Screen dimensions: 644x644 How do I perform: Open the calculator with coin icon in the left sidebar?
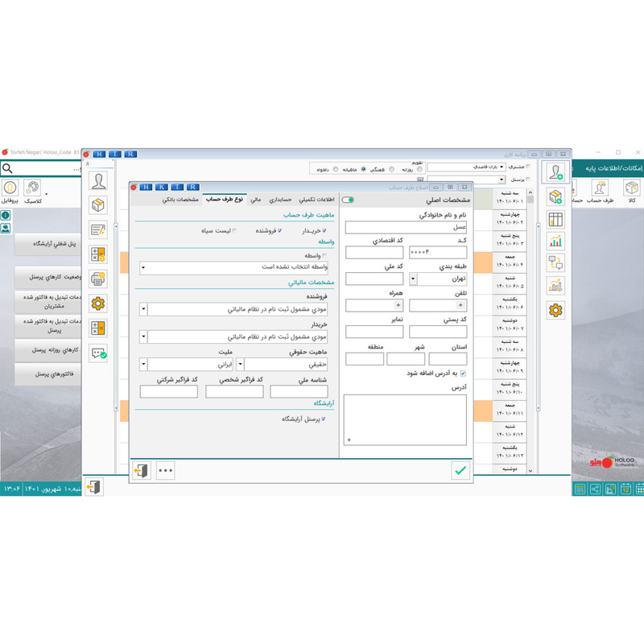(x=98, y=254)
